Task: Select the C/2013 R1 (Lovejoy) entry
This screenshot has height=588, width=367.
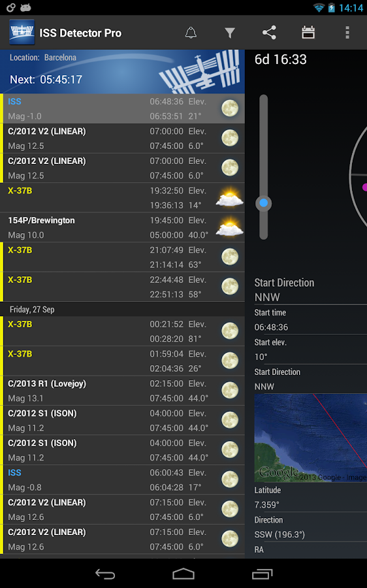Action: [122, 391]
